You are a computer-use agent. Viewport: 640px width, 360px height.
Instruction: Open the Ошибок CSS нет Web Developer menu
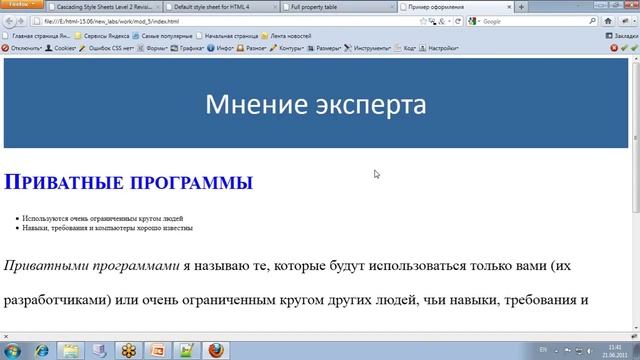[107, 48]
